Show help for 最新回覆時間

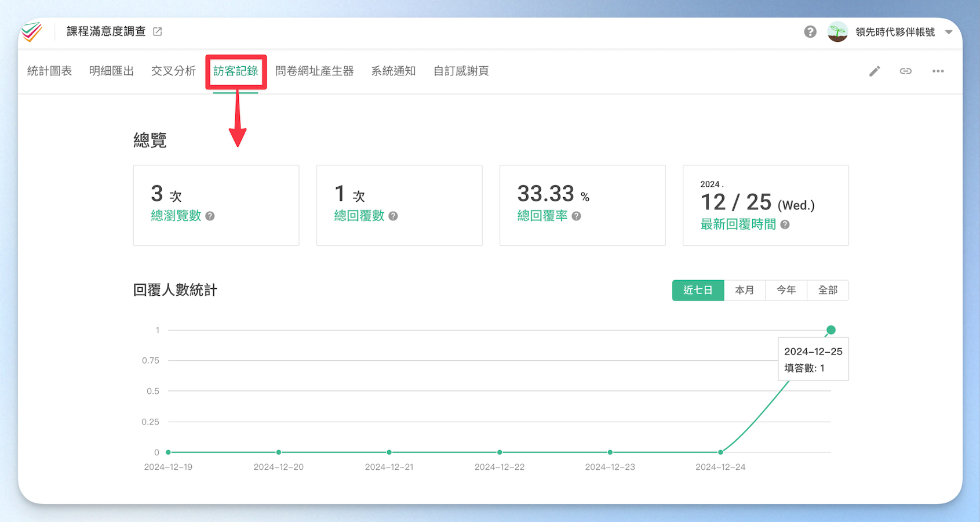click(785, 224)
